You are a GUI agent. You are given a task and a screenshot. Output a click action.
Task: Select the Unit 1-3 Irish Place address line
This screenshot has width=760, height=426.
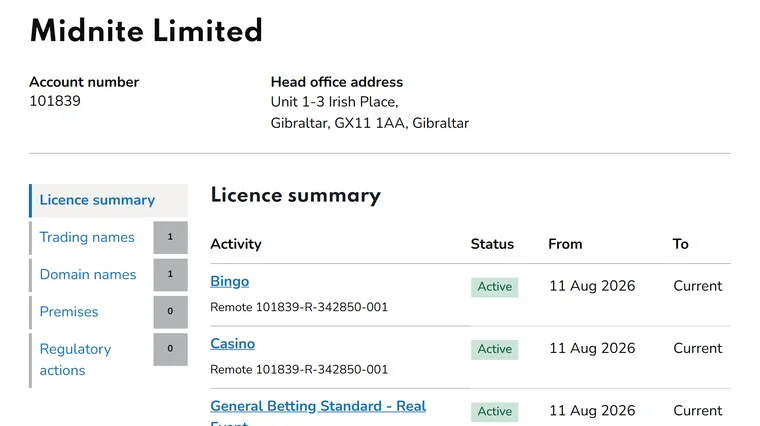click(334, 102)
